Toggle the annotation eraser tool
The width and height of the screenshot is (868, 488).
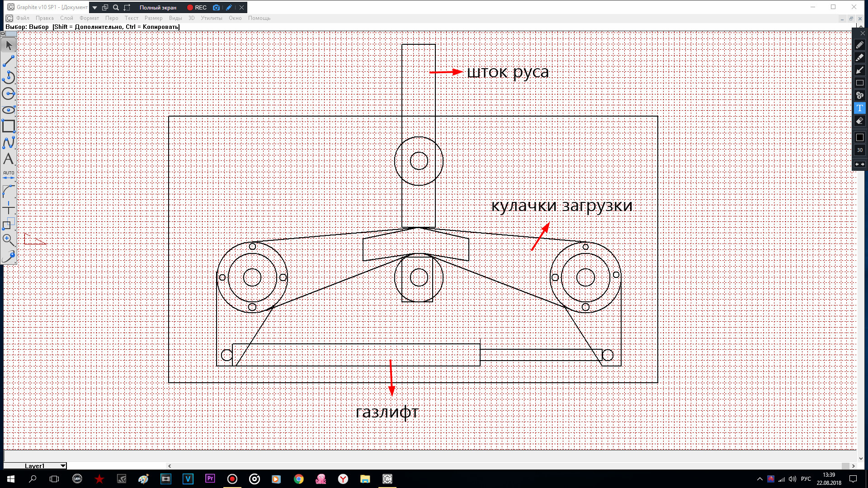860,121
